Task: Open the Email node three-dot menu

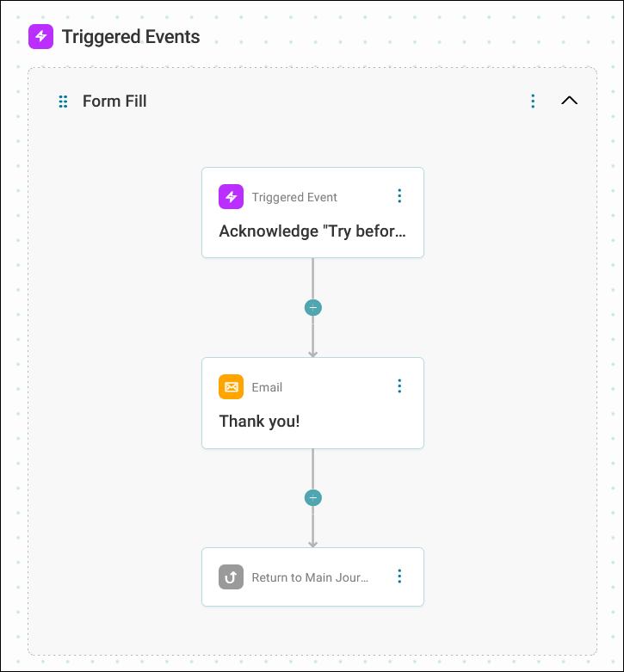Action: [x=399, y=386]
